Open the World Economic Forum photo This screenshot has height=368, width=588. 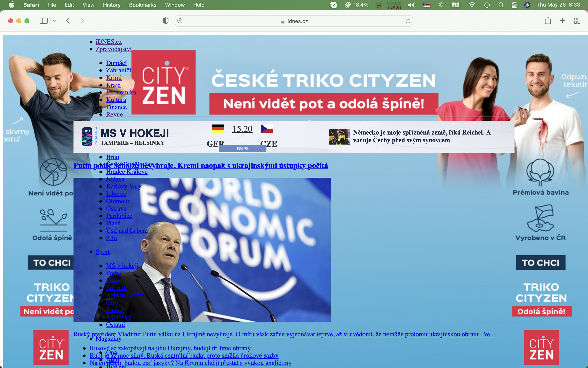pos(202,250)
